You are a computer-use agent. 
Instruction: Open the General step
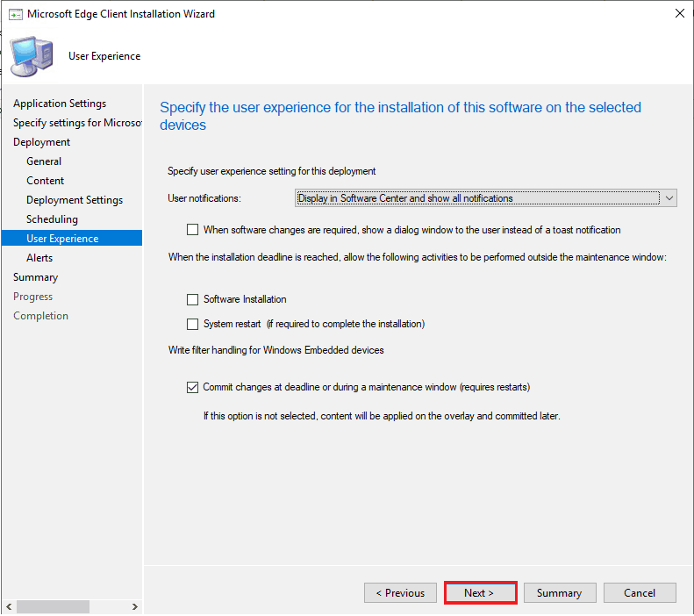tap(44, 161)
